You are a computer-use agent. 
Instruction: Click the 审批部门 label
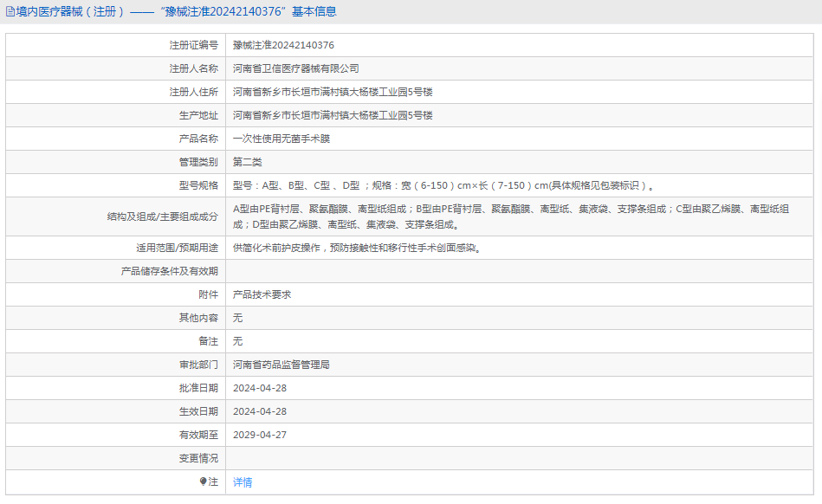(198, 365)
